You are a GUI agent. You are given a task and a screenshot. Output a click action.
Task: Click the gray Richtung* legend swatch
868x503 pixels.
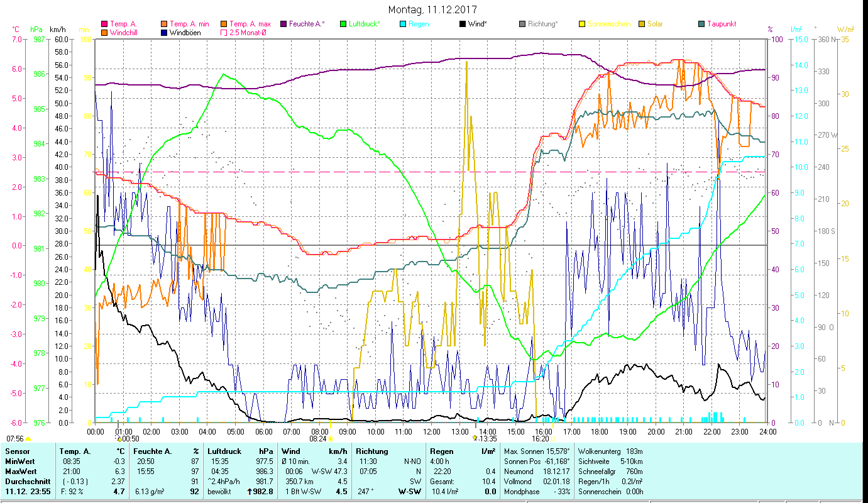522,24
